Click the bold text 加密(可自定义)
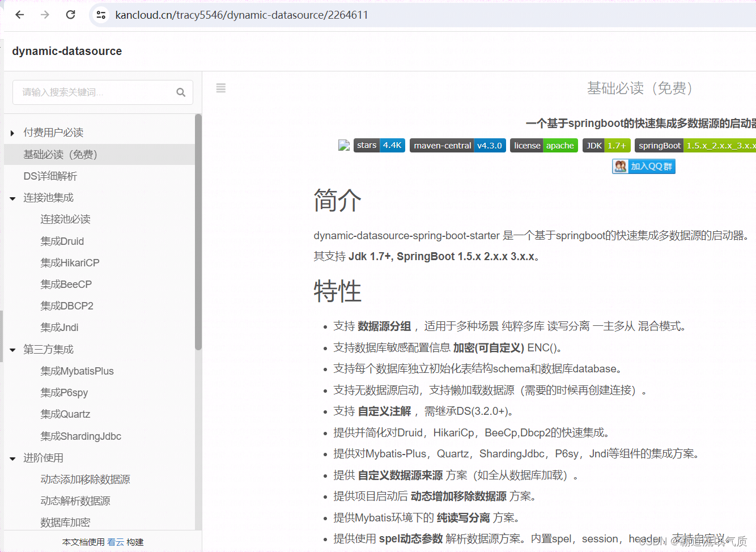Viewport: 756px width, 552px height. 489,348
